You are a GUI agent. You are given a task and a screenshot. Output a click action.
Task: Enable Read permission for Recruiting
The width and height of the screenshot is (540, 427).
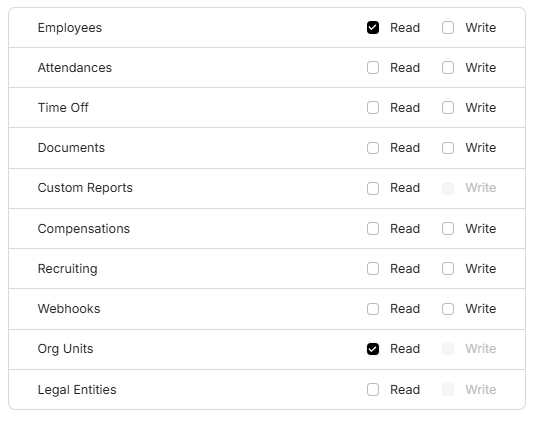click(x=373, y=269)
